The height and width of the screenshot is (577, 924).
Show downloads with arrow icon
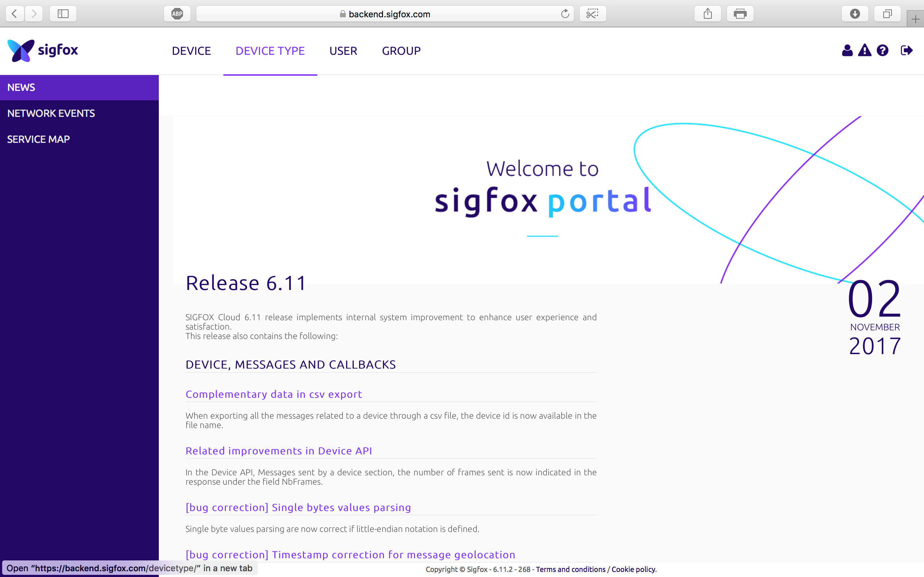point(855,14)
